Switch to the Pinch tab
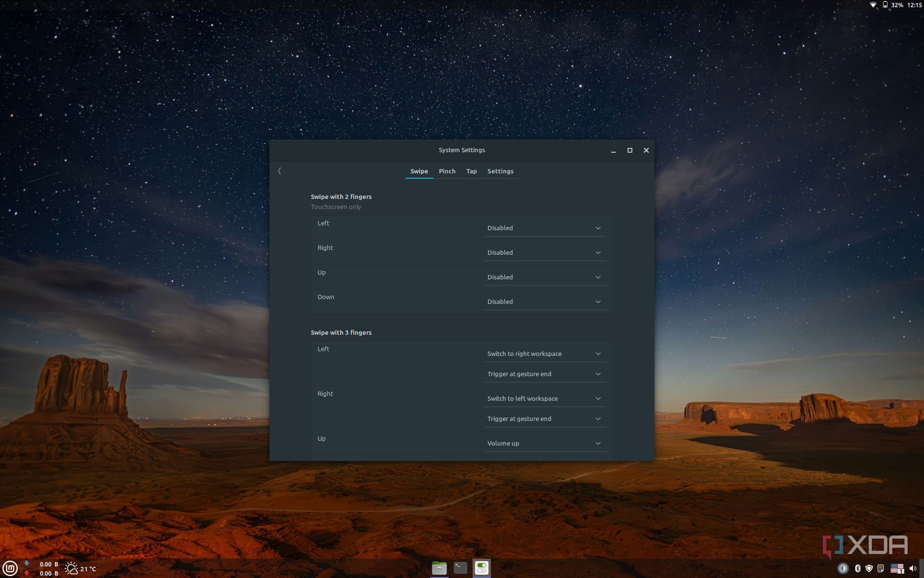 [x=447, y=171]
